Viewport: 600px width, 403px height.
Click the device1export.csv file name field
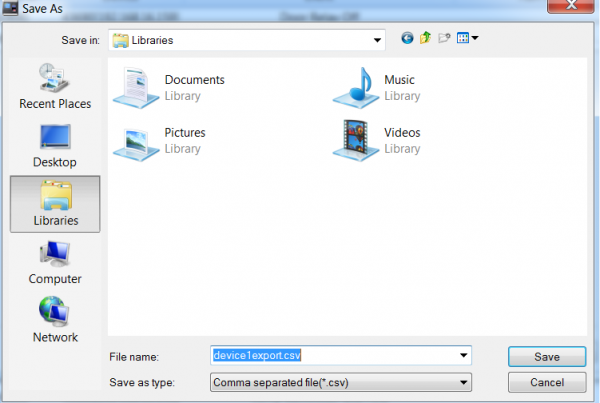(x=330, y=356)
